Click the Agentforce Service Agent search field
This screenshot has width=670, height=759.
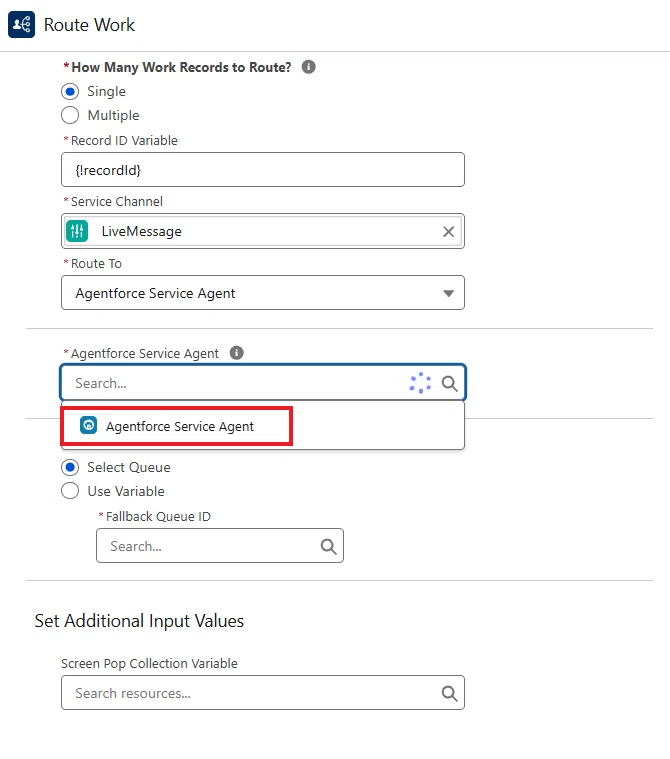click(x=263, y=383)
